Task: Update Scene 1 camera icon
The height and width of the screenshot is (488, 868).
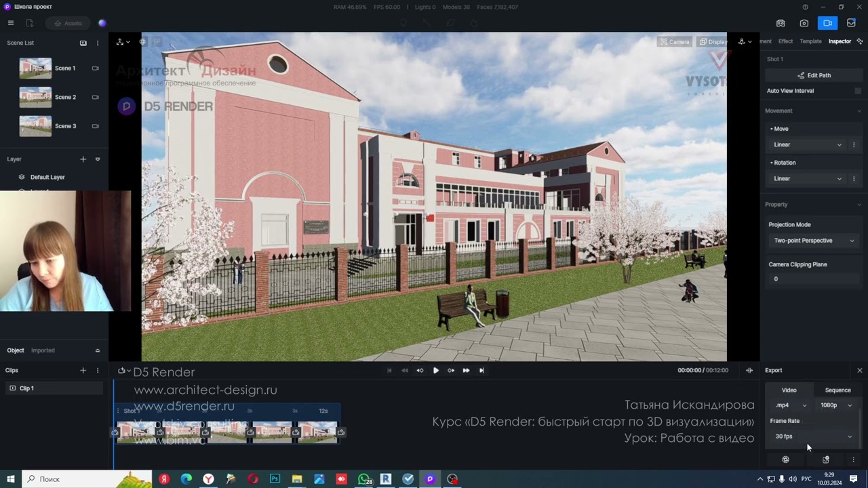Action: tap(96, 68)
